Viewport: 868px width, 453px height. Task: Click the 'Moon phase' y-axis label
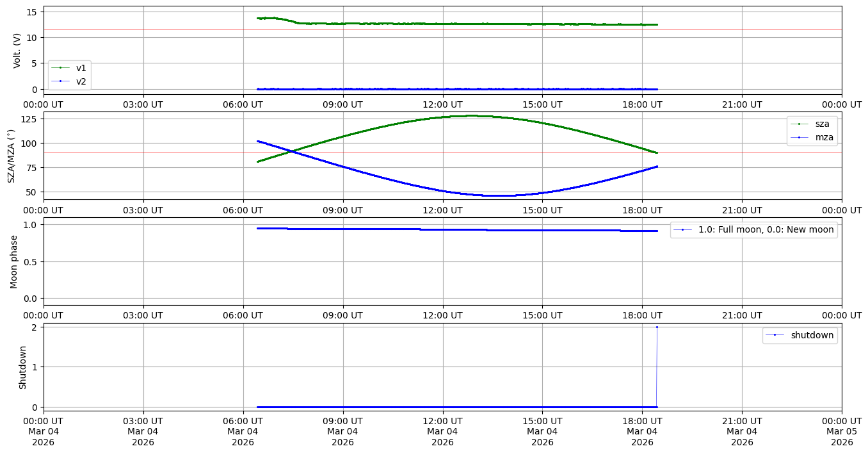[14, 261]
